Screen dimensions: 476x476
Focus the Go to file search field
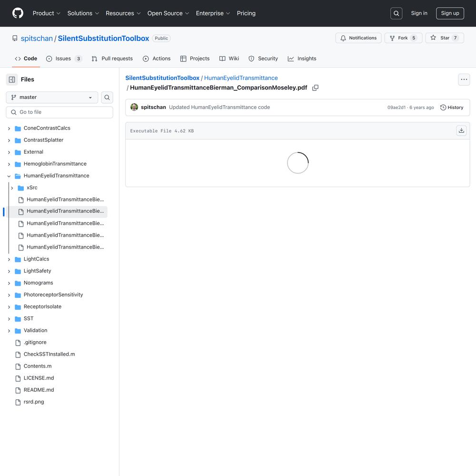pyautogui.click(x=59, y=112)
